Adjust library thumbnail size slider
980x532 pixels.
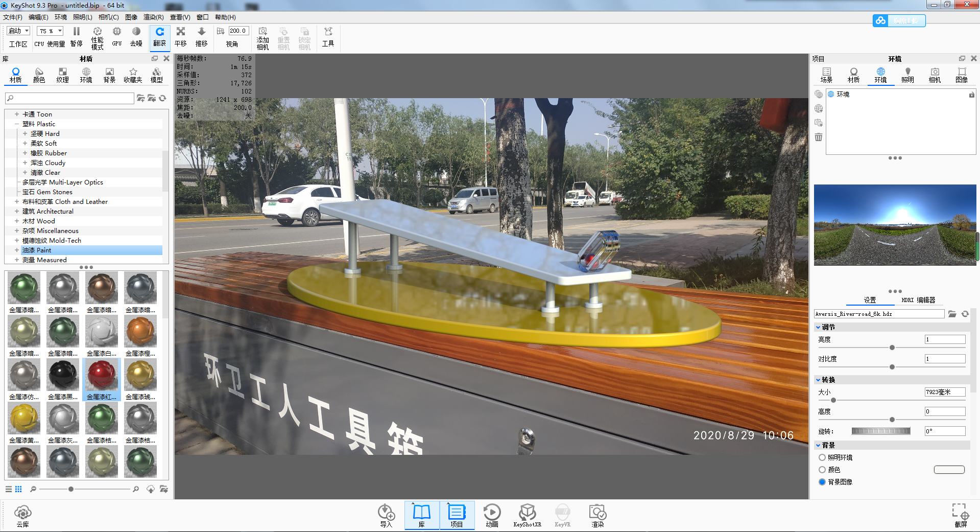(x=71, y=489)
